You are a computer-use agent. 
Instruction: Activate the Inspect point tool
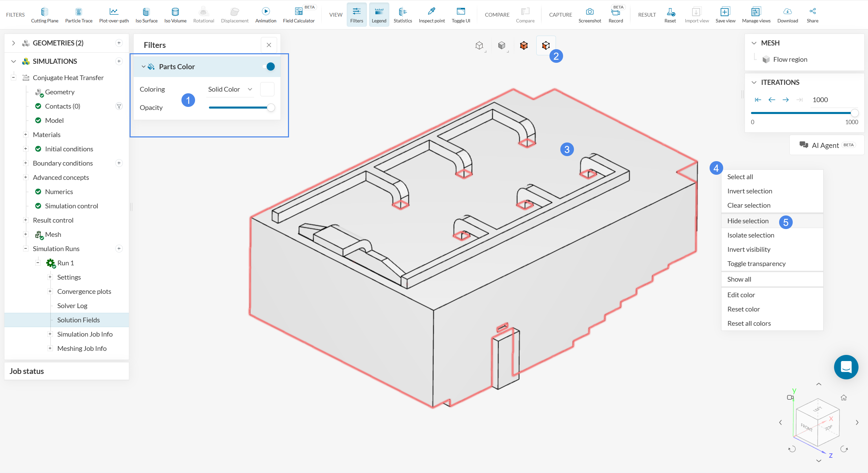pyautogui.click(x=431, y=15)
